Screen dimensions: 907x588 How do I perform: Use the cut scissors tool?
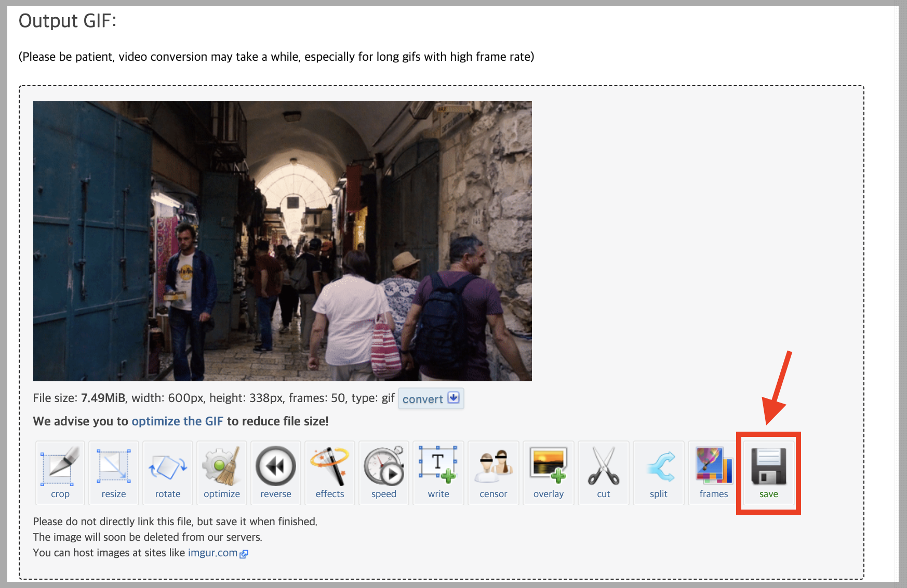(x=604, y=473)
